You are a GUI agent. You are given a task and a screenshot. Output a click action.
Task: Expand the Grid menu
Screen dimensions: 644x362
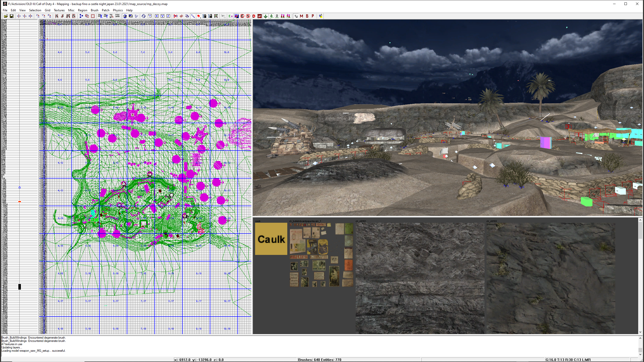48,10
